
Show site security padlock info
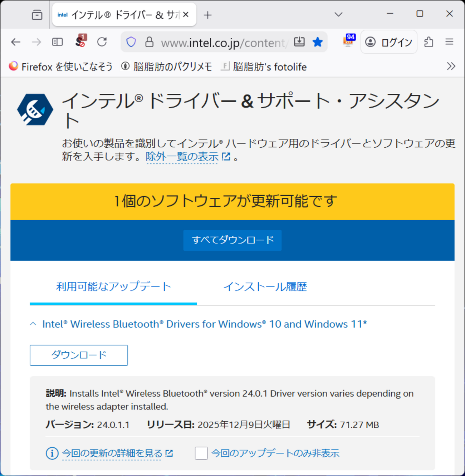click(x=149, y=42)
